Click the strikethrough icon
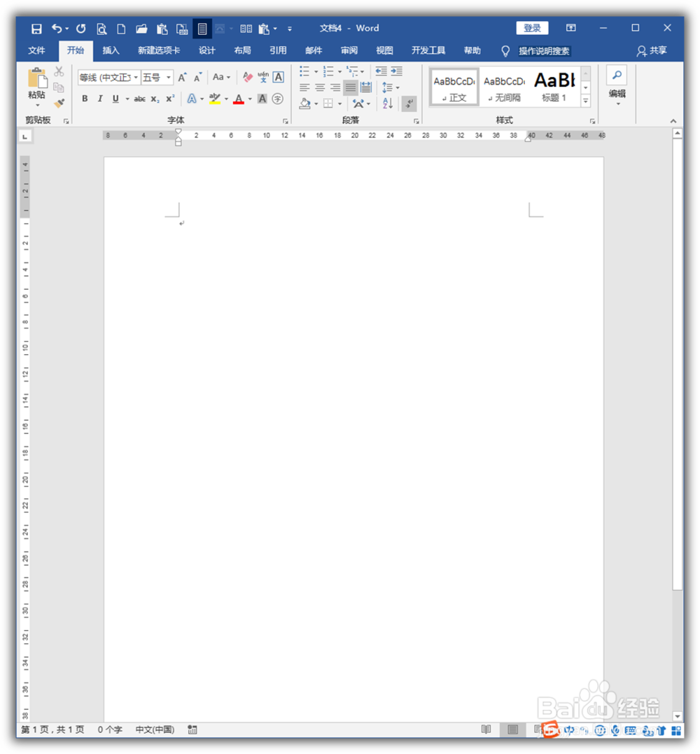 pos(139,99)
